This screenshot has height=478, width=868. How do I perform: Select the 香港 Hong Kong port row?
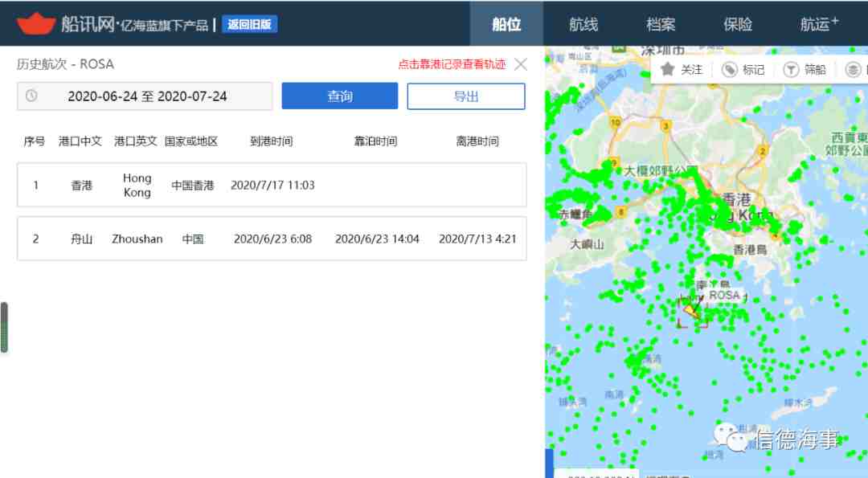point(272,185)
